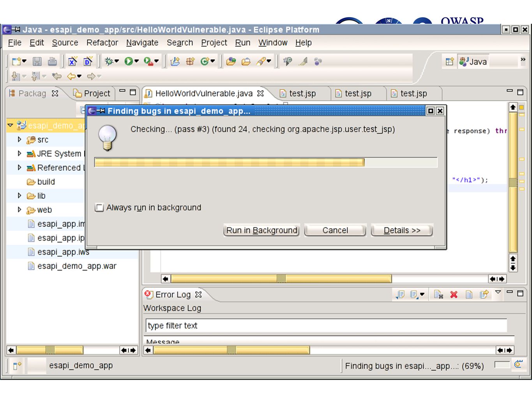Click Finding bugs status bar text
Screen dimensions: 532x399
tap(414, 366)
